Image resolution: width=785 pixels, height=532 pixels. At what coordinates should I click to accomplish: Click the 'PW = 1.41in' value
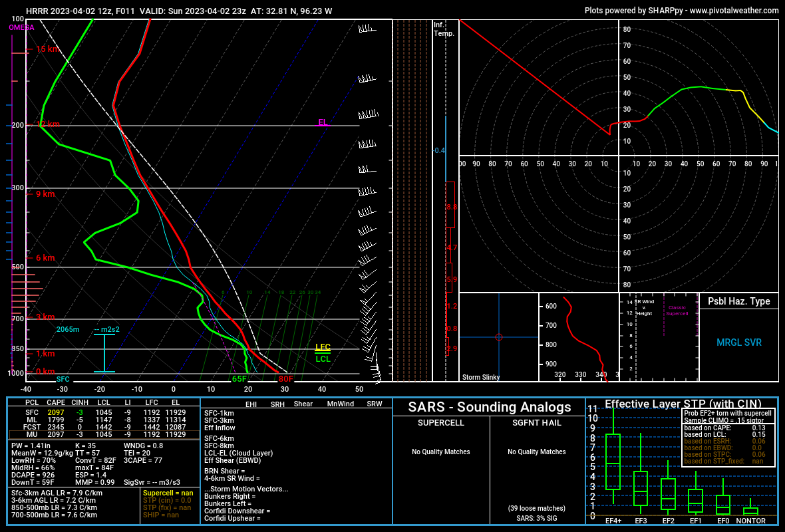click(31, 446)
